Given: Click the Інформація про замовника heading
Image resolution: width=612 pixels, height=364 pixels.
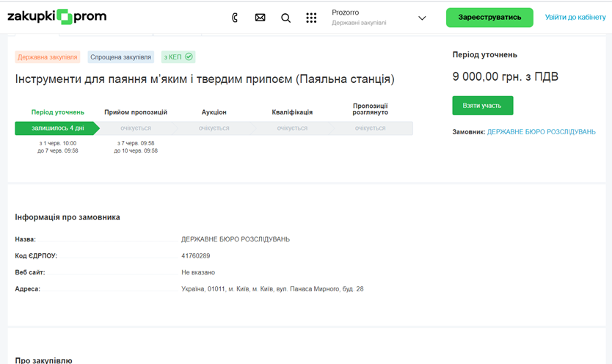Looking at the screenshot, I should [68, 217].
